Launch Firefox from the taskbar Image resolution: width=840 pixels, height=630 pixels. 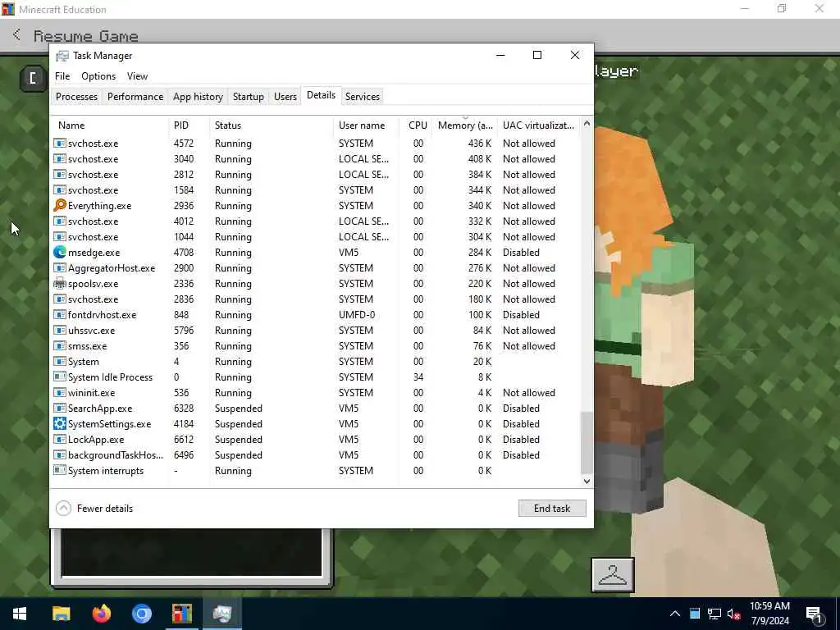[101, 614]
